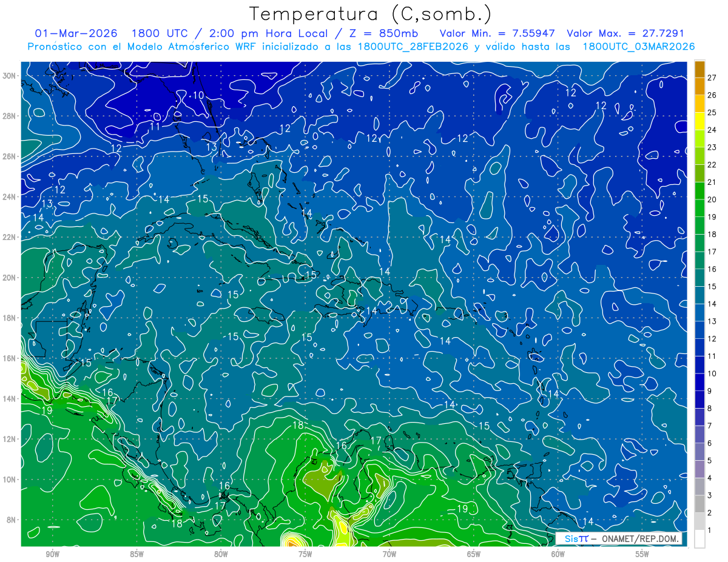This screenshot has width=728, height=562.
Task: Select the date '01-Mar-2026' in header
Action: (x=76, y=33)
